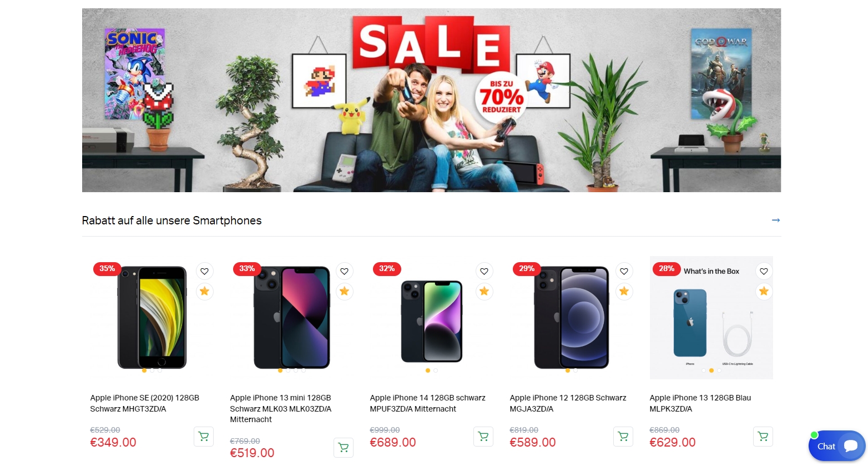This screenshot has height=471, width=868.
Task: Add iPhone 13 mini to cart
Action: (x=344, y=448)
